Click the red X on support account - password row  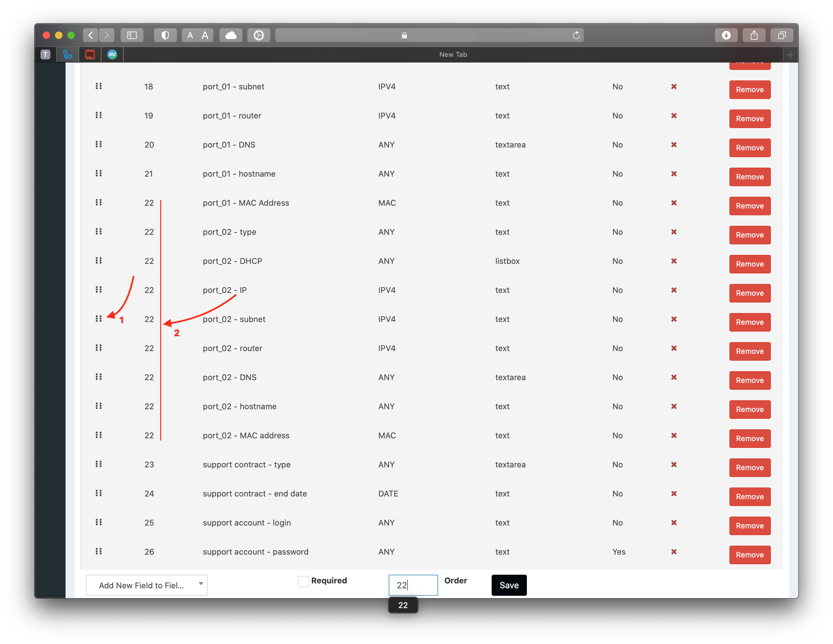click(673, 552)
